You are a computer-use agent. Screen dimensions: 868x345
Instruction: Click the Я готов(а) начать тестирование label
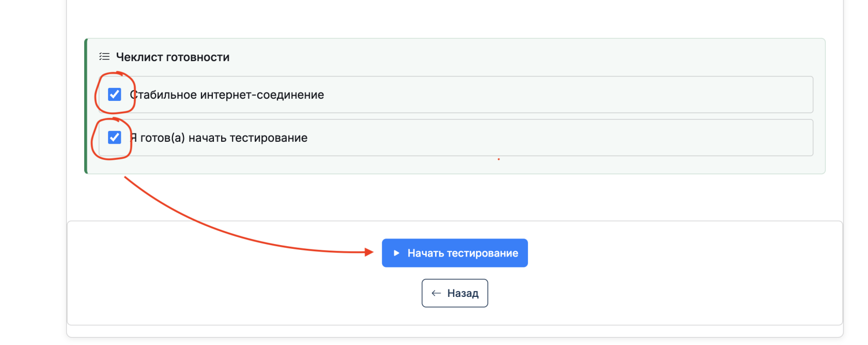(219, 138)
